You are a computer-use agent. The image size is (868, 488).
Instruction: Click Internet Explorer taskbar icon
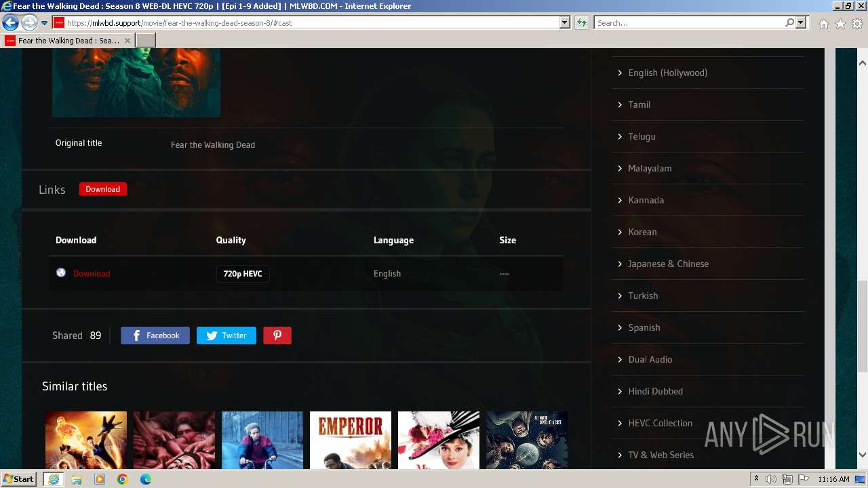(53, 479)
